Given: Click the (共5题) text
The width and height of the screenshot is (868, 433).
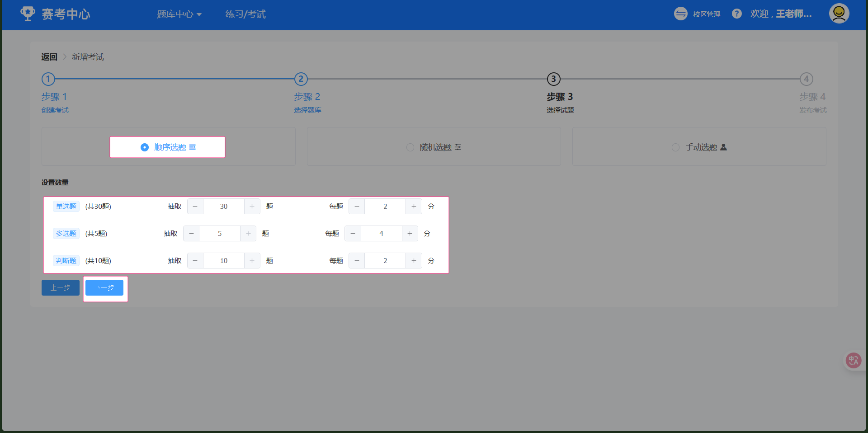Looking at the screenshot, I should point(96,234).
